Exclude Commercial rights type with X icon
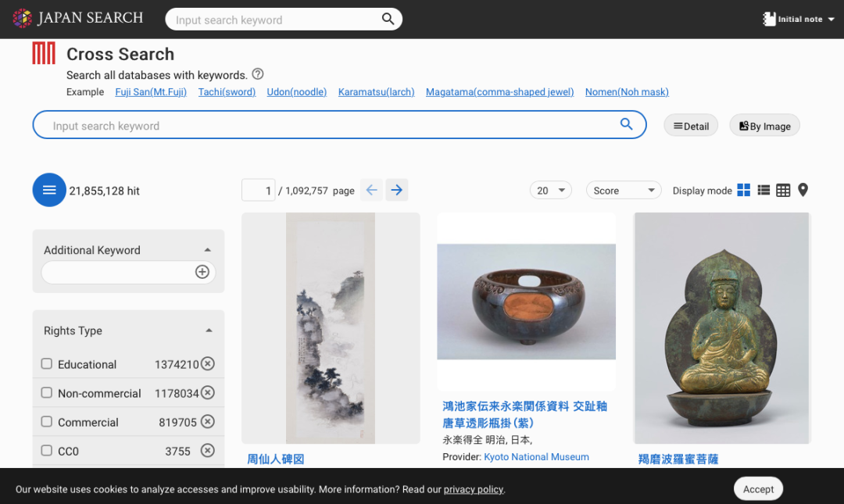 pyautogui.click(x=208, y=422)
